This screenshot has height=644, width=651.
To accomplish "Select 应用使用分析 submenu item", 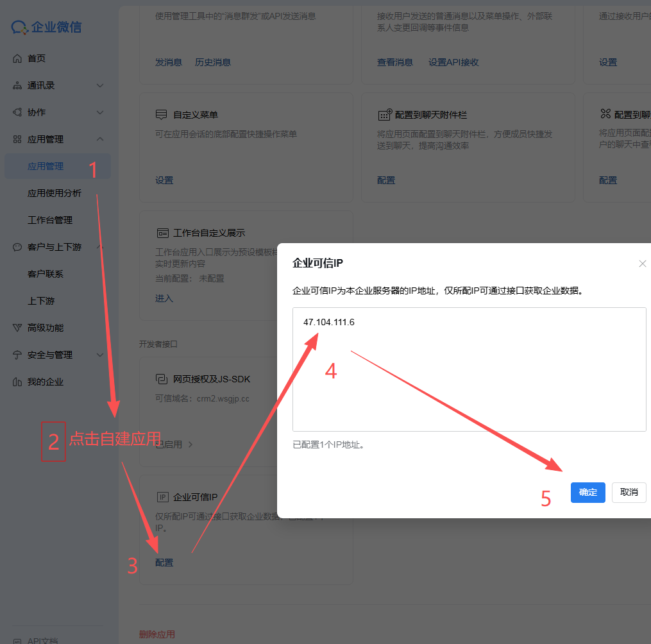I will [x=55, y=193].
